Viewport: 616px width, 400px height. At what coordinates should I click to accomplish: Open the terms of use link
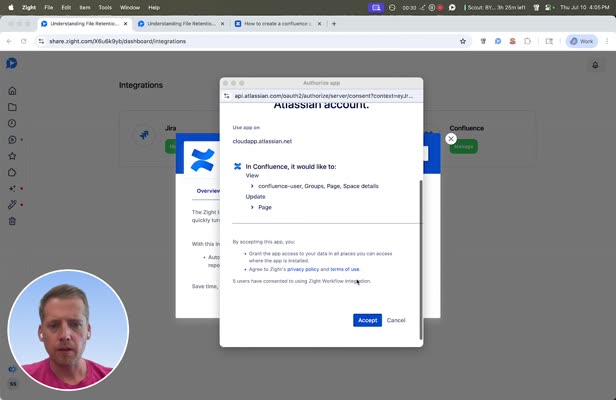coord(345,269)
